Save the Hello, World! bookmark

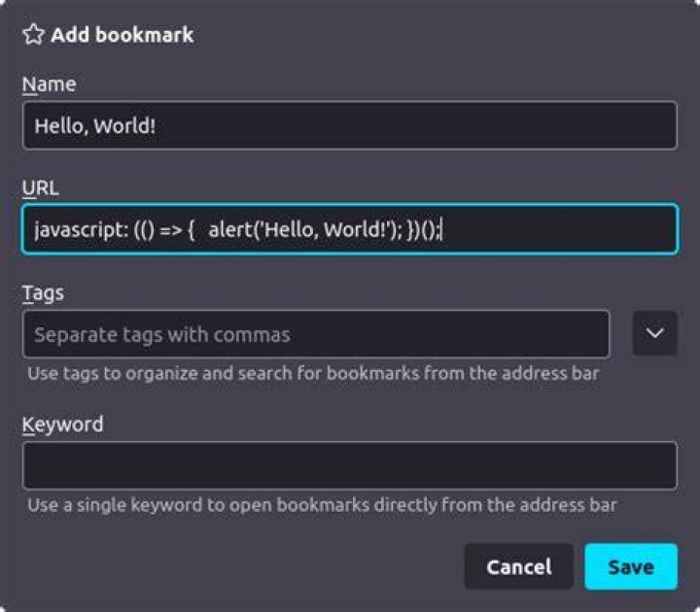pyautogui.click(x=631, y=566)
